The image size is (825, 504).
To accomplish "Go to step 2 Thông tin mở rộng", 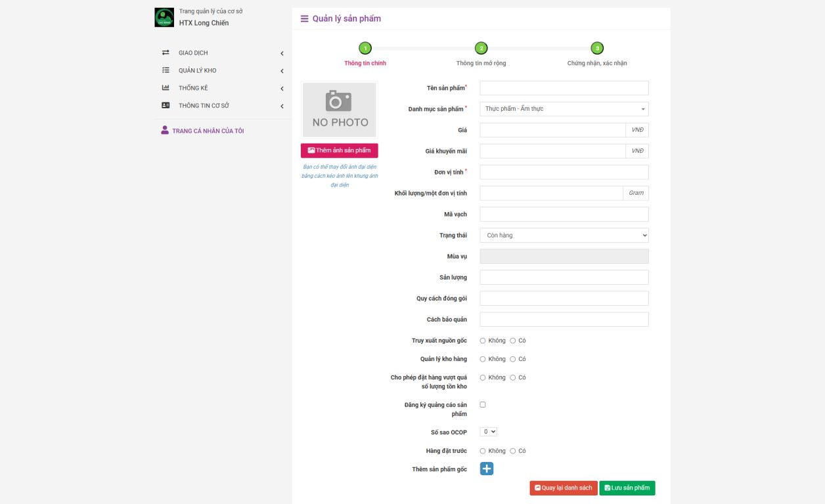I will tap(481, 48).
